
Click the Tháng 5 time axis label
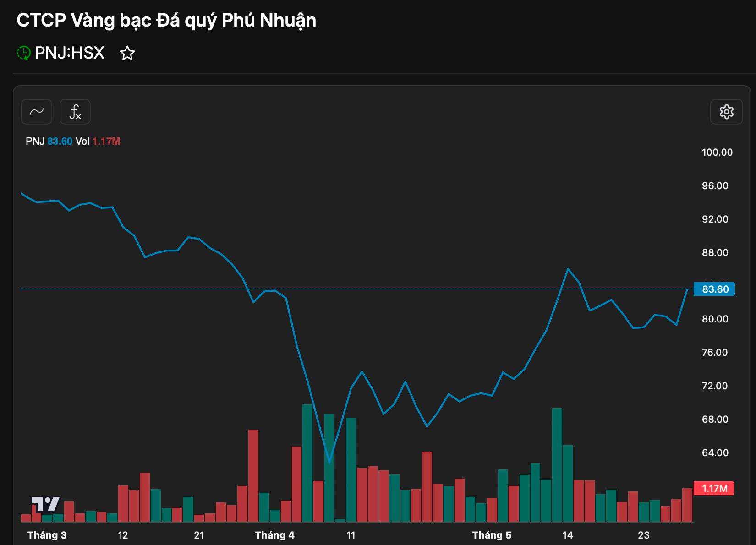coord(492,535)
